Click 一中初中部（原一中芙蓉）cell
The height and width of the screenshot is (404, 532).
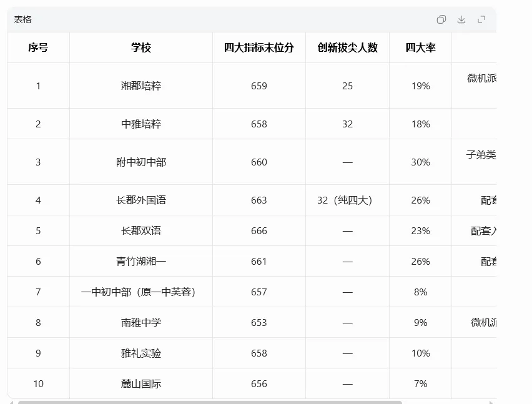coord(141,292)
